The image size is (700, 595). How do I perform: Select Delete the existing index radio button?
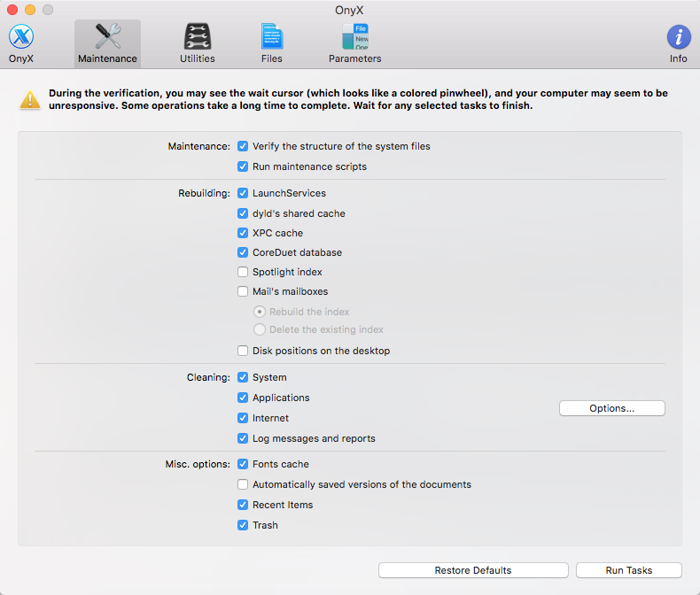[x=260, y=329]
